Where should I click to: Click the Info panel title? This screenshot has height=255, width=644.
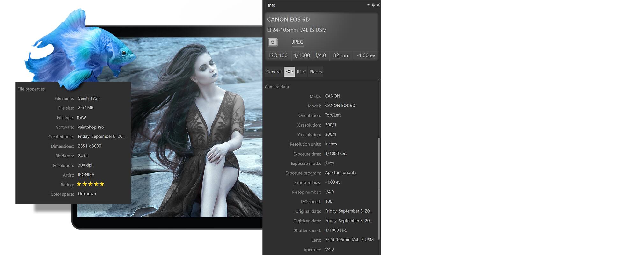(x=272, y=5)
